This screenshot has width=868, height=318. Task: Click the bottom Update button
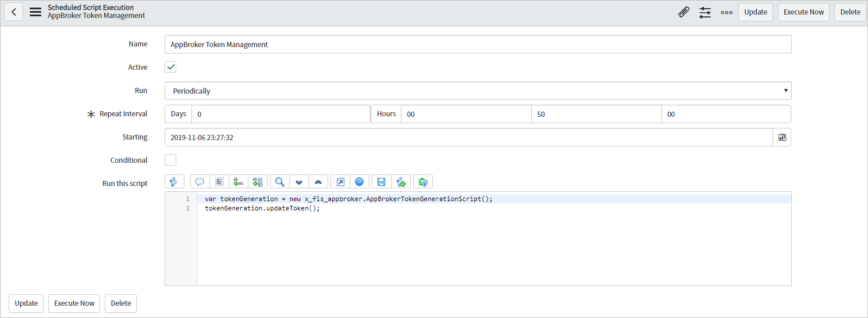coord(26,303)
